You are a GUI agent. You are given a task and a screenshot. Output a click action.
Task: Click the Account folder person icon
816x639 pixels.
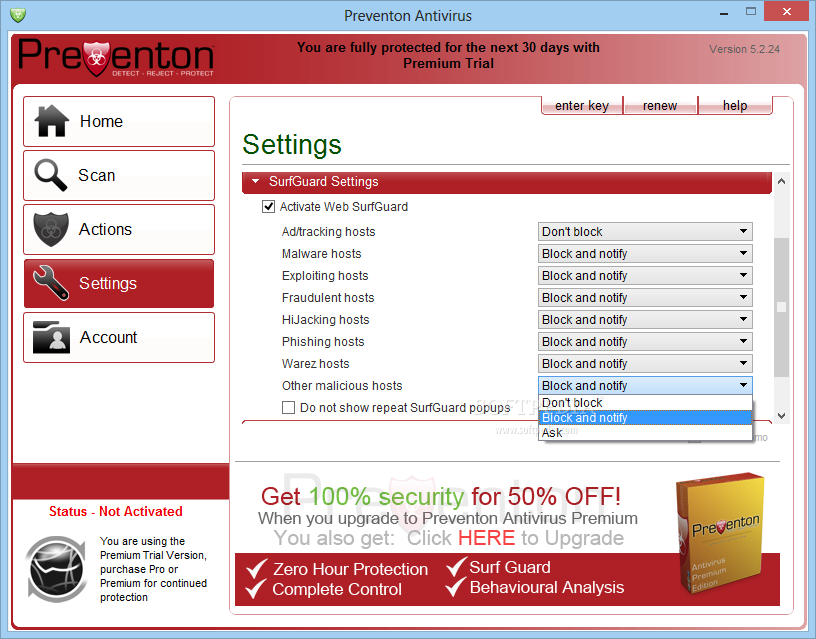coord(51,337)
